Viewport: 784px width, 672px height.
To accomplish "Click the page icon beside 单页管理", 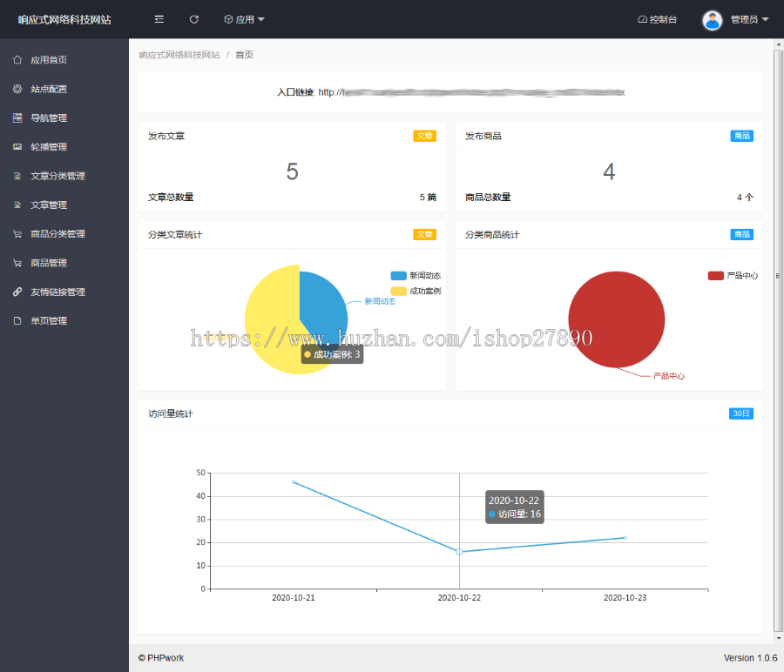I will click(17, 320).
